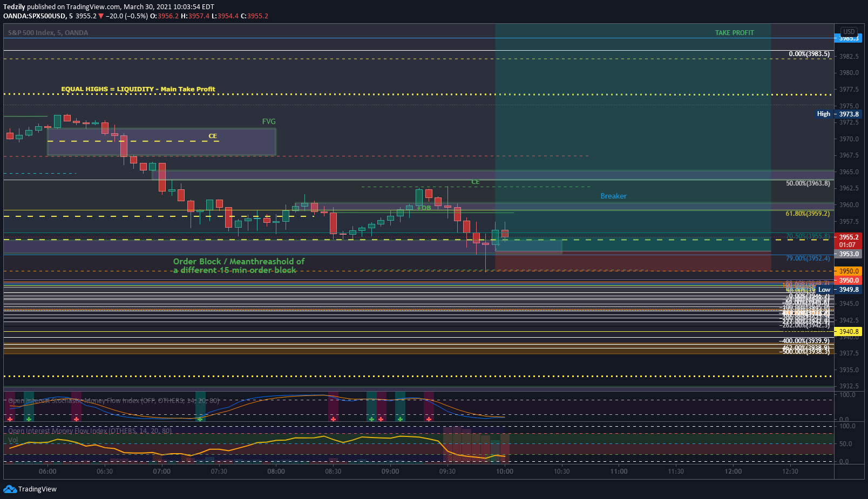The width and height of the screenshot is (868, 499).
Task: Click the 11:00 time axis label
Action: click(x=619, y=471)
